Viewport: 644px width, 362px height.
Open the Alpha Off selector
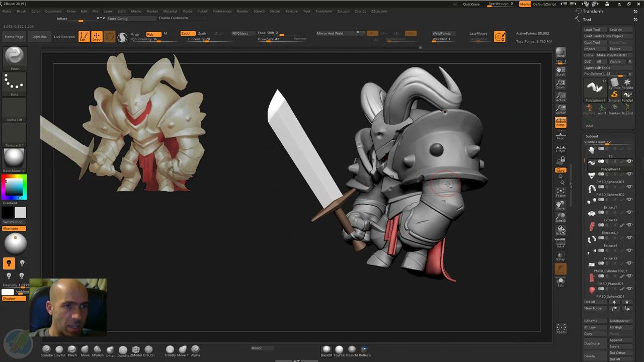[14, 110]
